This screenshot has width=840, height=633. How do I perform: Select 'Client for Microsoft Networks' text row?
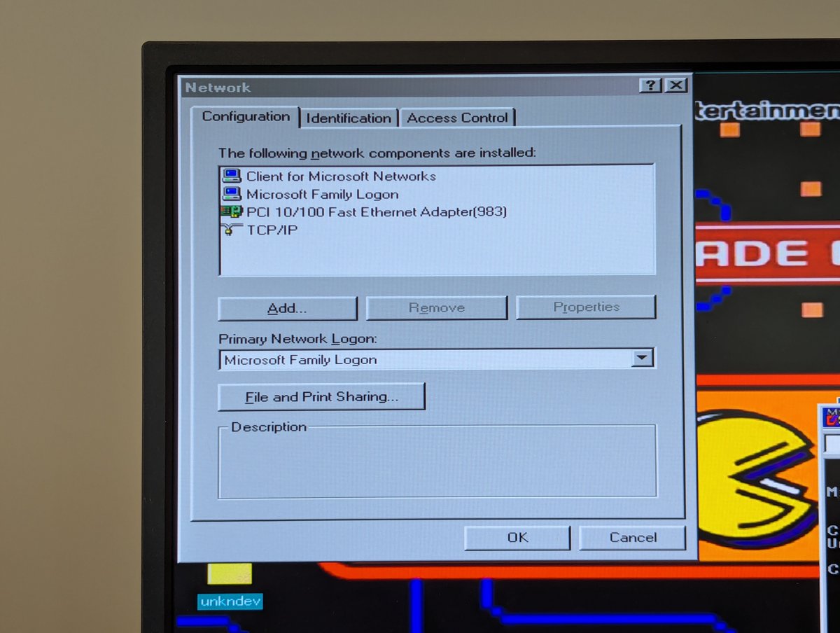tap(341, 176)
